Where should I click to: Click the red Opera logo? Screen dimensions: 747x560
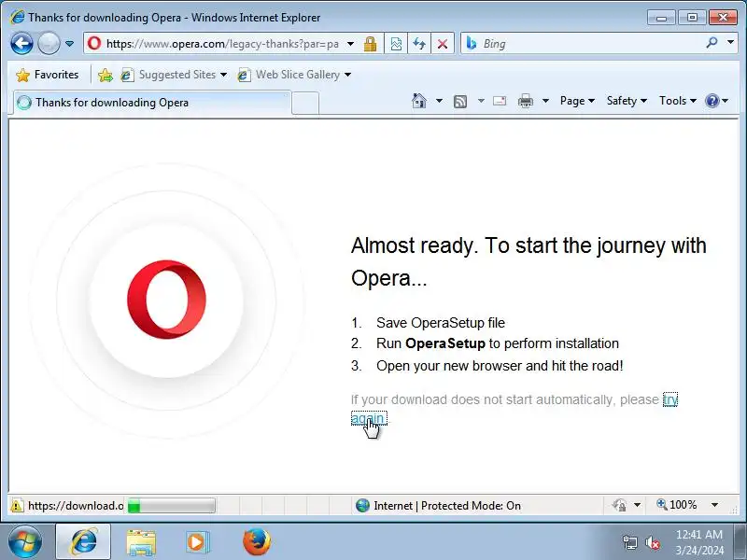[x=167, y=299]
